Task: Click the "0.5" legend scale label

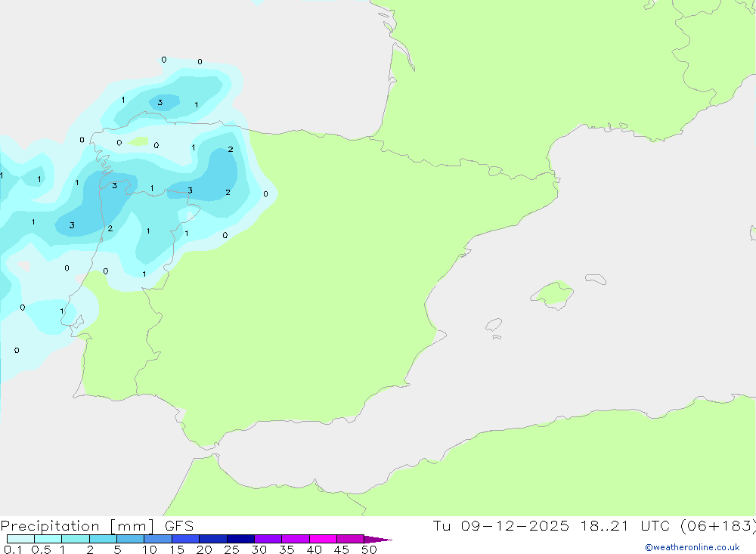Action: [42, 549]
